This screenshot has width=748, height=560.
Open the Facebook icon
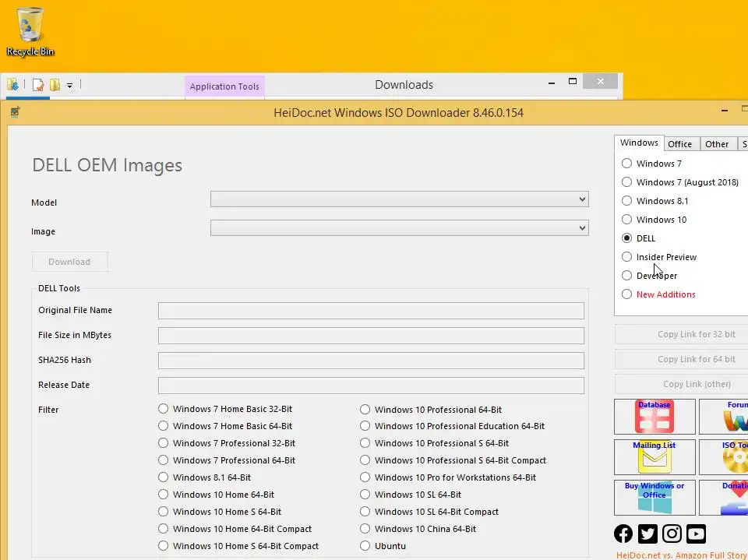[x=623, y=534]
